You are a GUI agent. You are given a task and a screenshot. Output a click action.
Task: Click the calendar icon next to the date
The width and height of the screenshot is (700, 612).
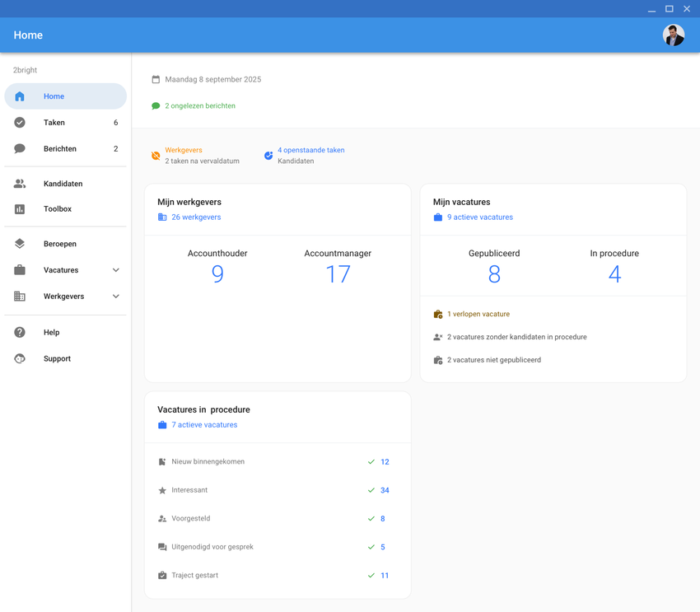tap(155, 79)
